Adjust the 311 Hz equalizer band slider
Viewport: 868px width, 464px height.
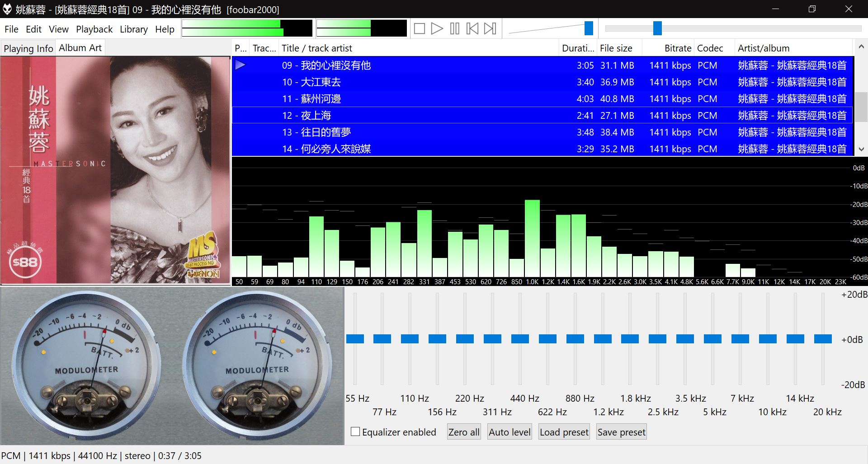point(493,339)
